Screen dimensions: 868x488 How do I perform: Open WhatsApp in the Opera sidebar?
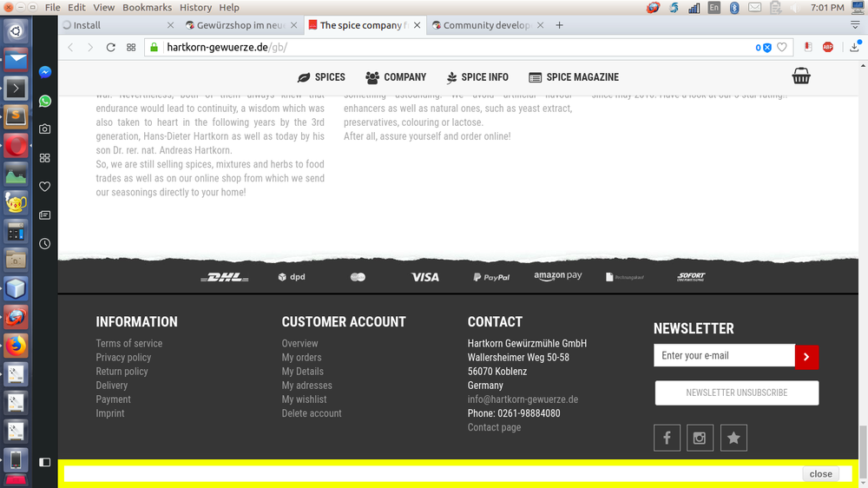pyautogui.click(x=45, y=101)
